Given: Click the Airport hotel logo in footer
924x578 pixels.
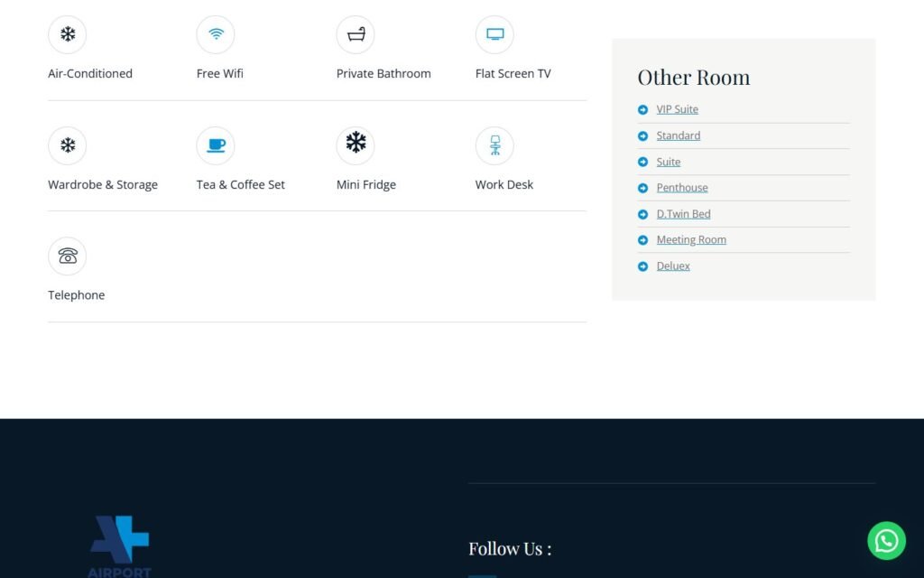Looking at the screenshot, I should pyautogui.click(x=120, y=546).
